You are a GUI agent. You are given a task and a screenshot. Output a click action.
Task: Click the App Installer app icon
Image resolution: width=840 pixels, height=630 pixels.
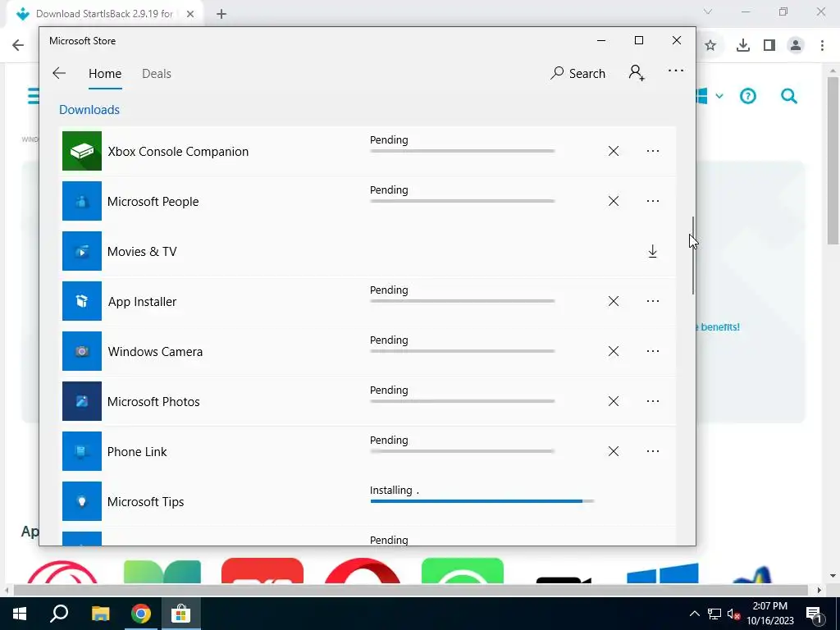point(81,301)
